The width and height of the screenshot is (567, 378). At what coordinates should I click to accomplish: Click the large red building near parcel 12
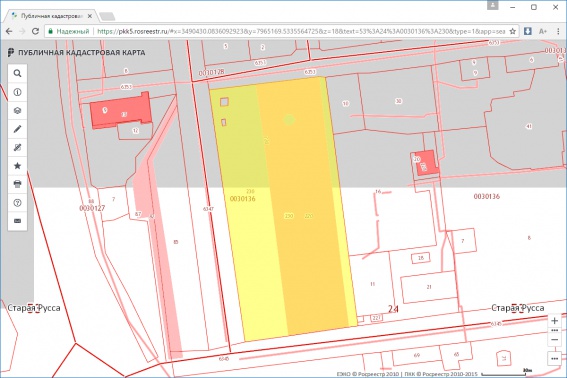point(120,110)
